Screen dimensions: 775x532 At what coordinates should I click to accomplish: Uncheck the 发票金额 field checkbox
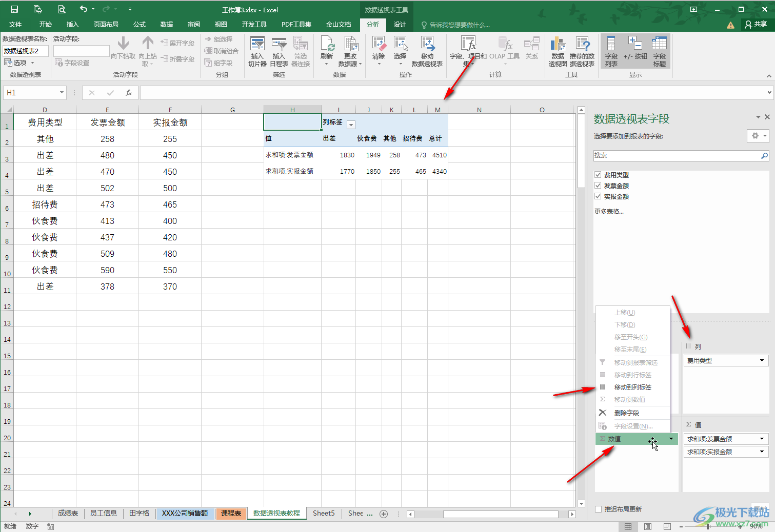[x=598, y=186]
